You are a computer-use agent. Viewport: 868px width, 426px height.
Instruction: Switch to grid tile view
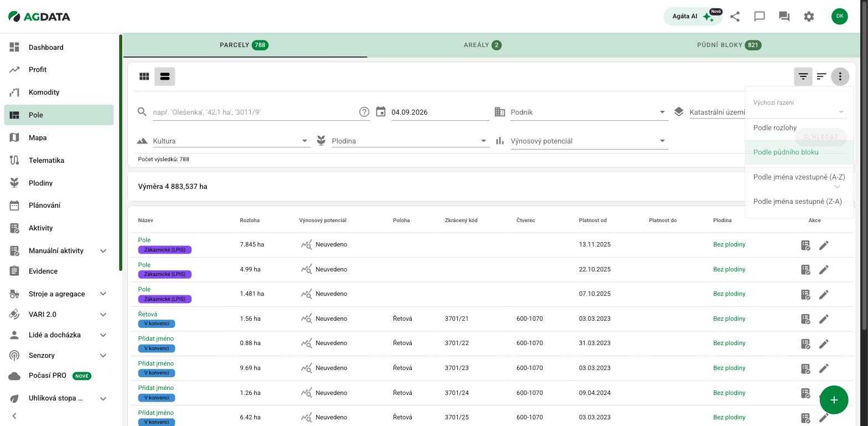(x=144, y=76)
